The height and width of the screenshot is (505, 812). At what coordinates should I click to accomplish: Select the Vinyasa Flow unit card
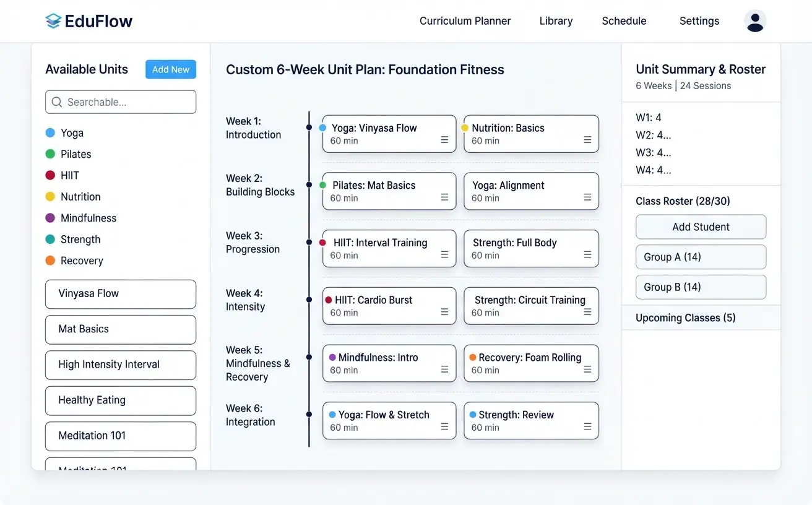121,294
